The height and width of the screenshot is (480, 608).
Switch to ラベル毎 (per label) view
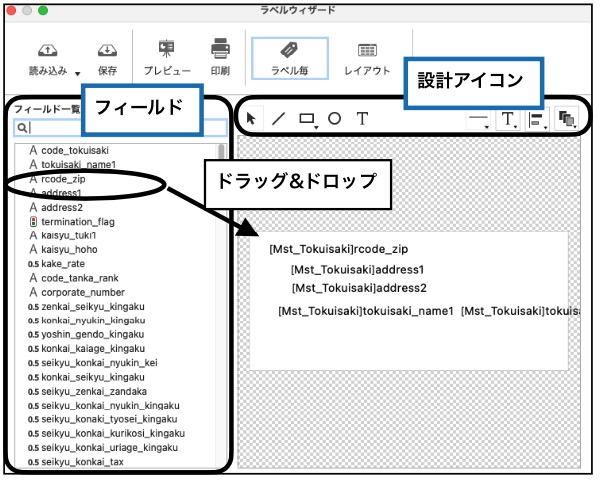point(289,57)
